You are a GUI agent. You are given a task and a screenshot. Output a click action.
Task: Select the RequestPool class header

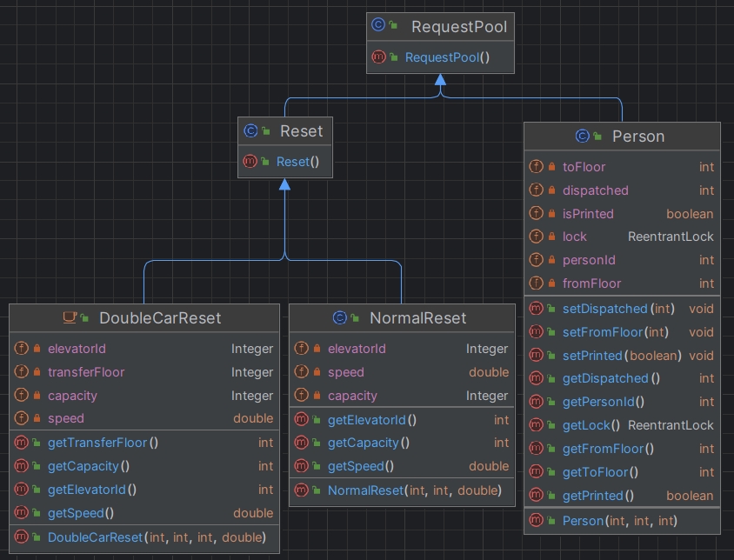(440, 27)
